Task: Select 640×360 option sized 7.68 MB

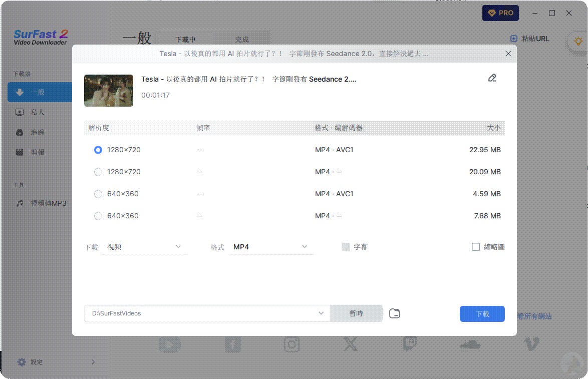Action: [x=295, y=216]
